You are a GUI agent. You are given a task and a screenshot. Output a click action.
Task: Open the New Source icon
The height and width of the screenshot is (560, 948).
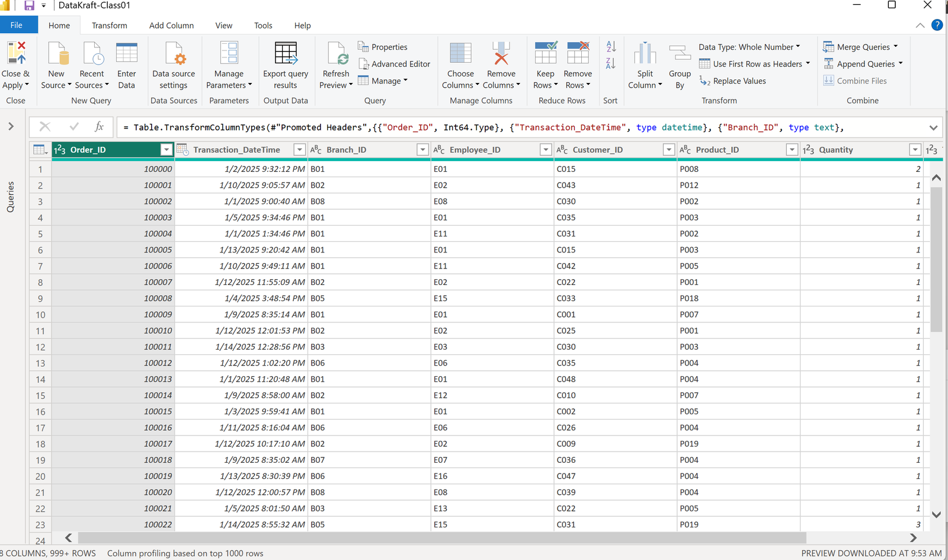point(57,53)
